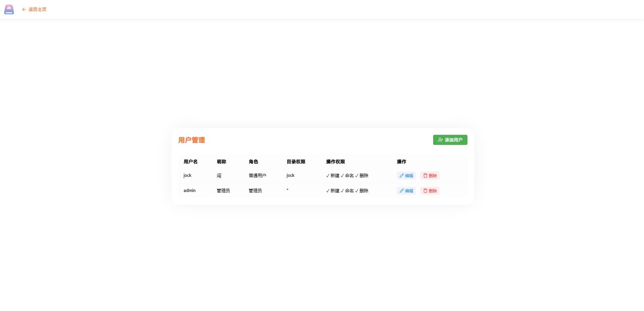Click the cloud drive app logo
The image size is (644, 311).
pos(9,9)
